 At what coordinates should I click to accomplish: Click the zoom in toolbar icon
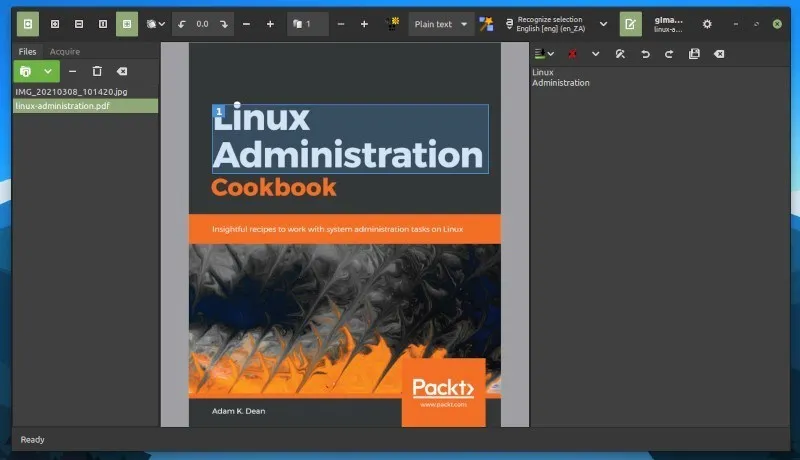[x=54, y=23]
